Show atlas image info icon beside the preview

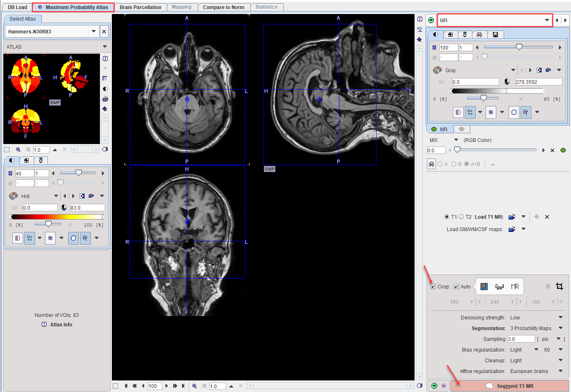coord(105,59)
